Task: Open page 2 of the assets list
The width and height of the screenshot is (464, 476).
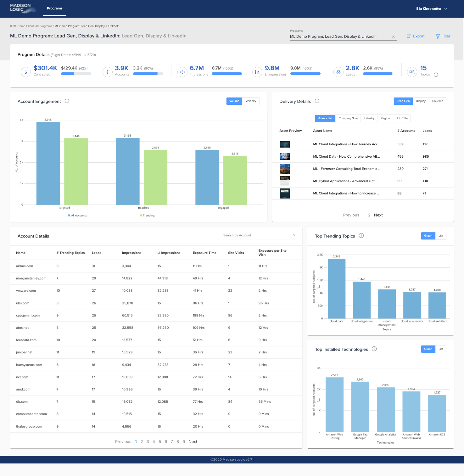Action: [369, 215]
